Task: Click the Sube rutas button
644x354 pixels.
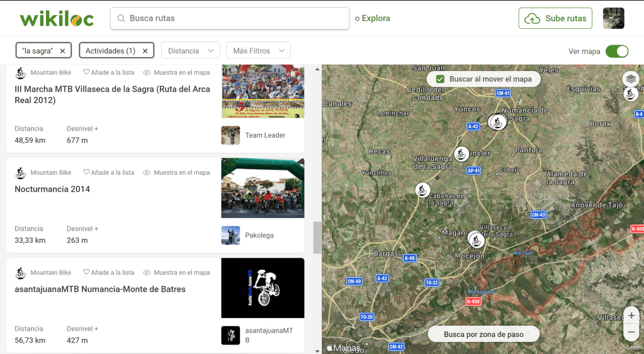Action: click(555, 18)
